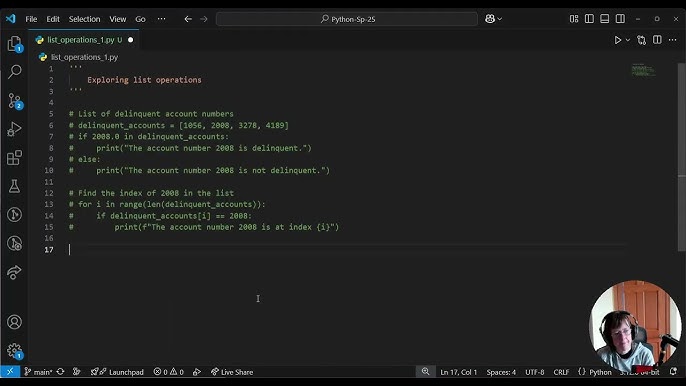The width and height of the screenshot is (686, 386).
Task: Toggle the Primary Side Bar
Action: coord(589,19)
